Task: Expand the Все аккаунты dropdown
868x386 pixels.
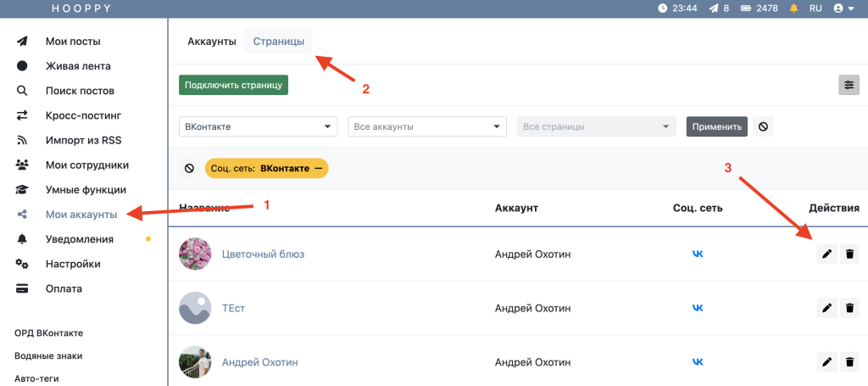Action: click(427, 126)
